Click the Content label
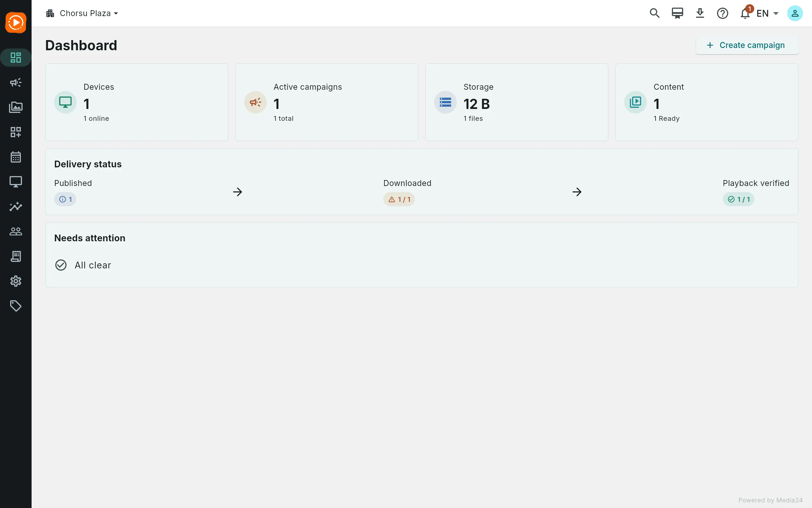 (x=668, y=87)
